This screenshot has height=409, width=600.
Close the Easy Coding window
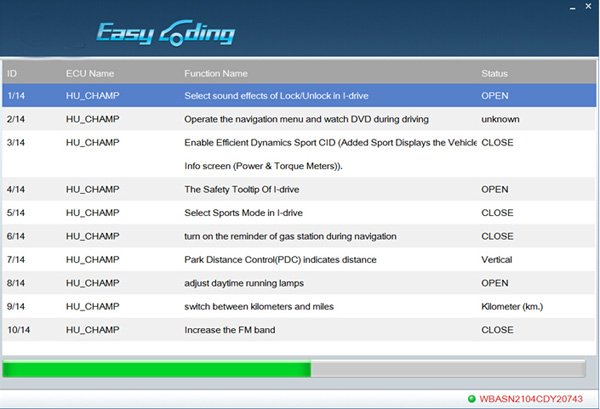[x=585, y=7]
